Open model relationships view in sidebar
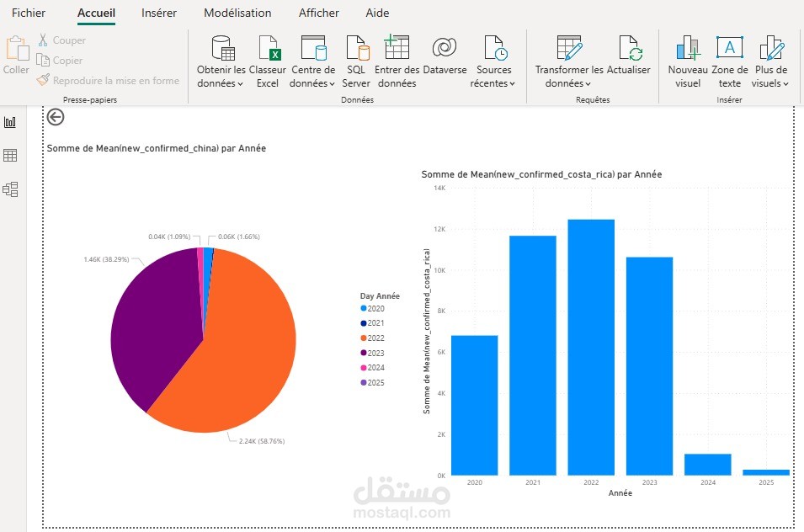This screenshot has height=532, width=804. pyautogui.click(x=10, y=189)
